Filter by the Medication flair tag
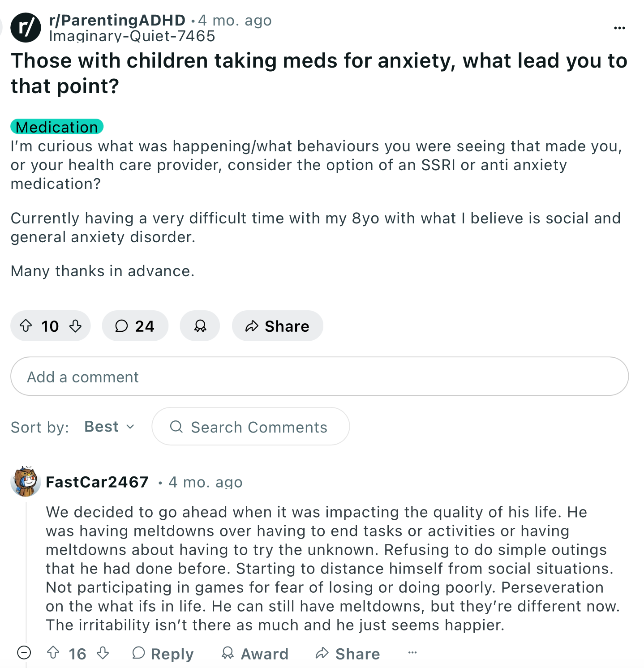 (x=57, y=127)
